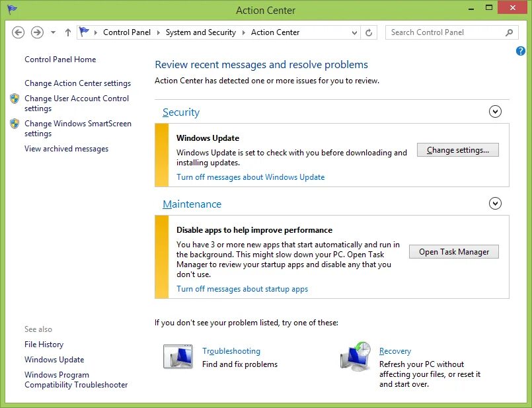The width and height of the screenshot is (532, 408).
Task: Click the shield icon beside User Account Control
Action: tap(15, 99)
